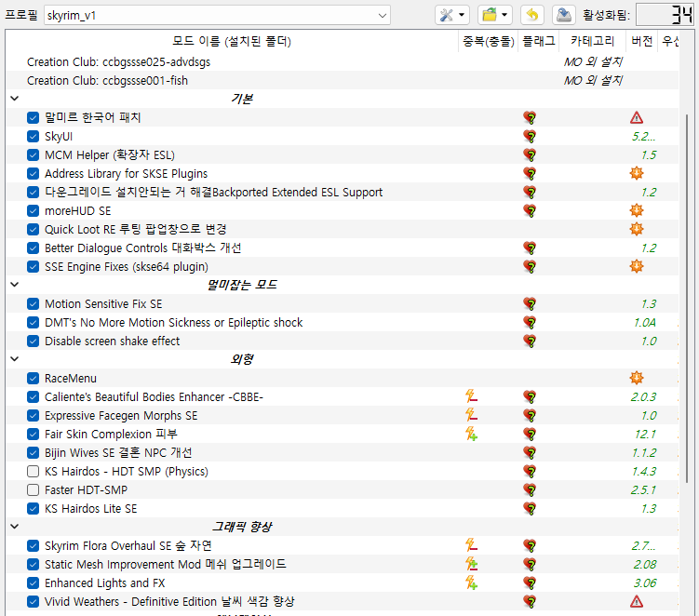
Task: Toggle the Enhanced Lights and FX checkbox
Action: coord(33,583)
